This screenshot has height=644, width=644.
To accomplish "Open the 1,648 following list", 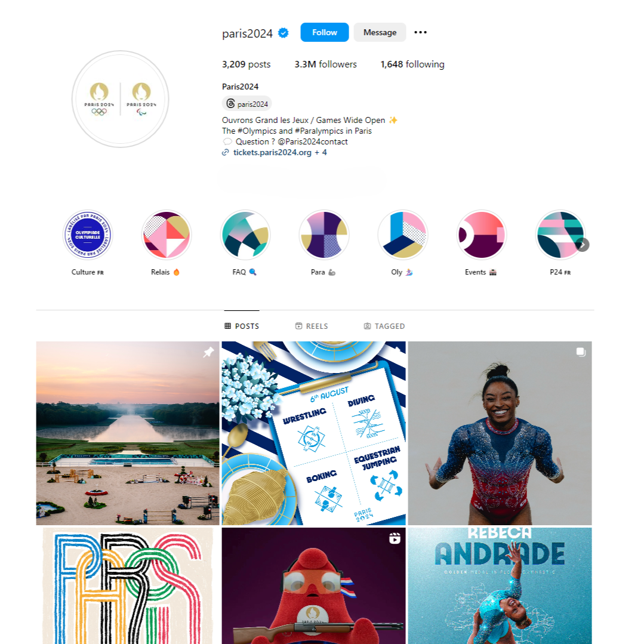I will pyautogui.click(x=412, y=64).
